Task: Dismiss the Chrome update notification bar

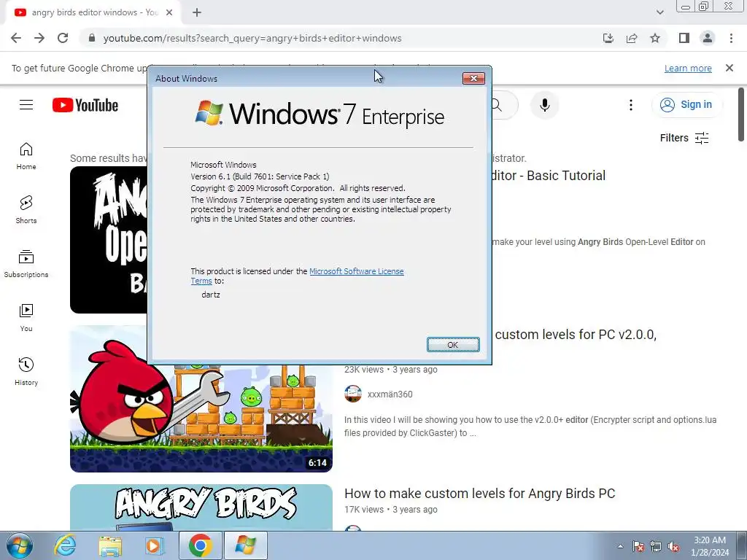Action: tap(729, 68)
